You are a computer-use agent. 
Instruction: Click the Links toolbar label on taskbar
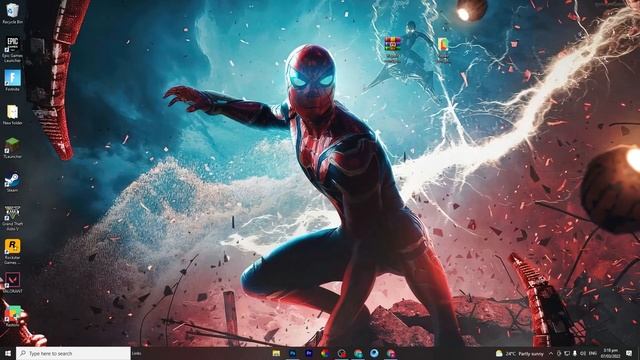click(137, 353)
